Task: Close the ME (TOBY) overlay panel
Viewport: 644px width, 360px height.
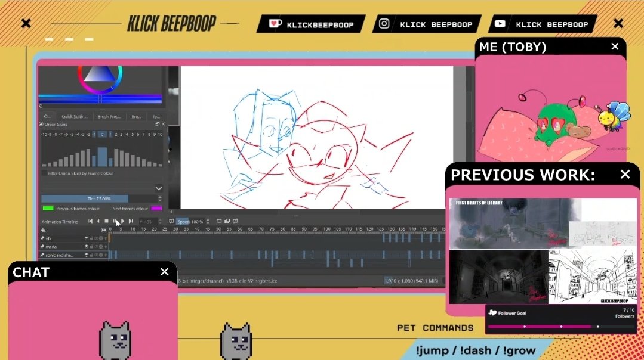Action: pos(614,46)
